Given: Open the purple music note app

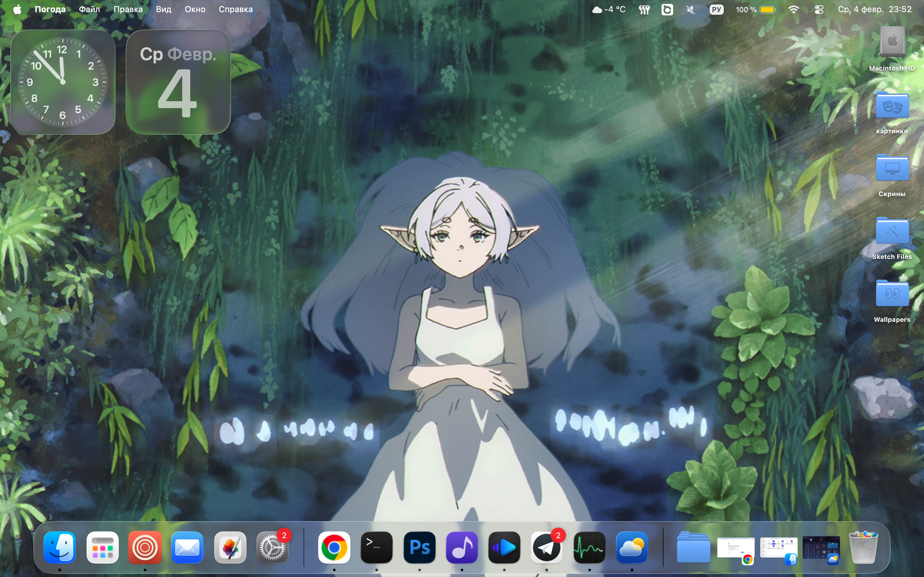Looking at the screenshot, I should 462,548.
